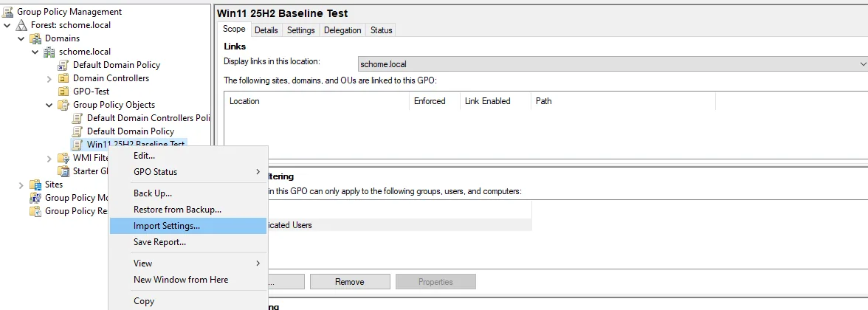This screenshot has width=868, height=310.
Task: Click the Win11 25H2 Baseline Test GPO icon
Action: point(77,145)
